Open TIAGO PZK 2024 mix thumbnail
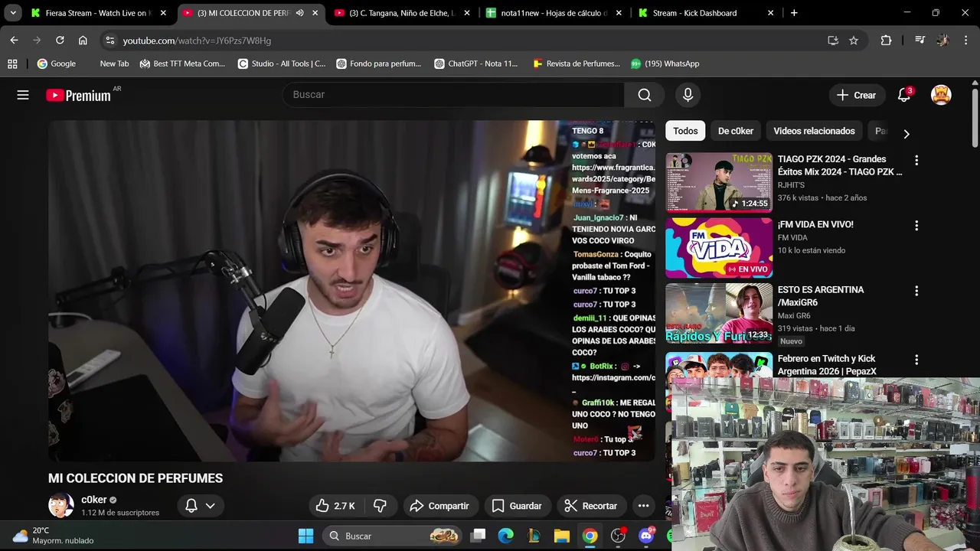980x551 pixels. coord(719,182)
